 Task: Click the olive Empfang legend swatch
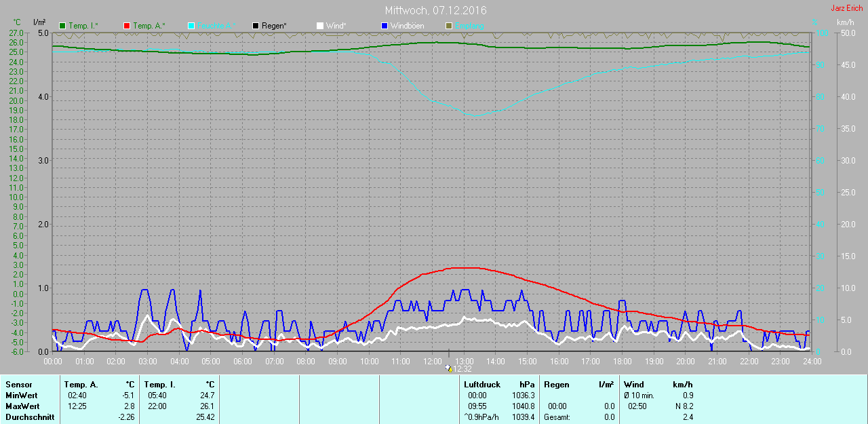click(449, 26)
